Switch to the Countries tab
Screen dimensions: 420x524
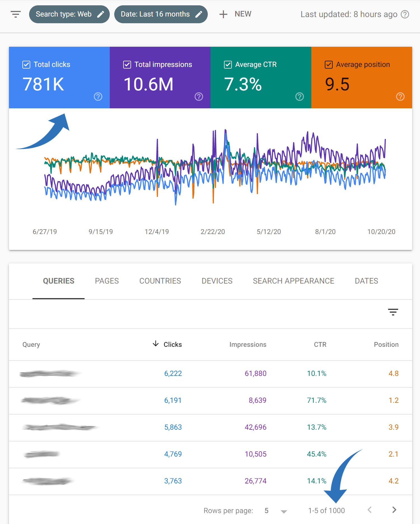(160, 281)
